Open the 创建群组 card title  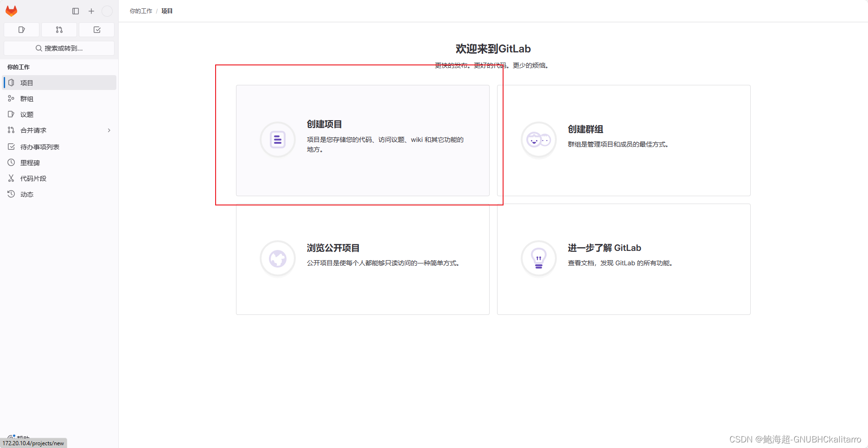585,129
